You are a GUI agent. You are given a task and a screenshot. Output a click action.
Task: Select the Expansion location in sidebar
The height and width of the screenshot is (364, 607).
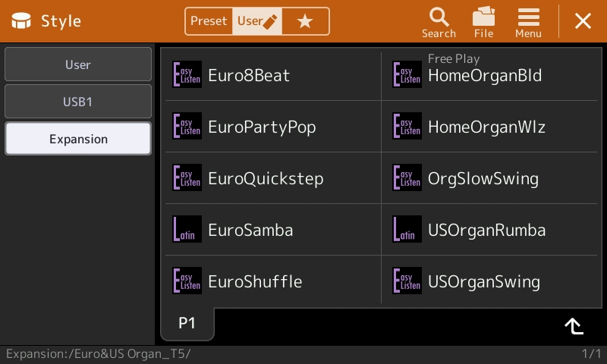[78, 139]
